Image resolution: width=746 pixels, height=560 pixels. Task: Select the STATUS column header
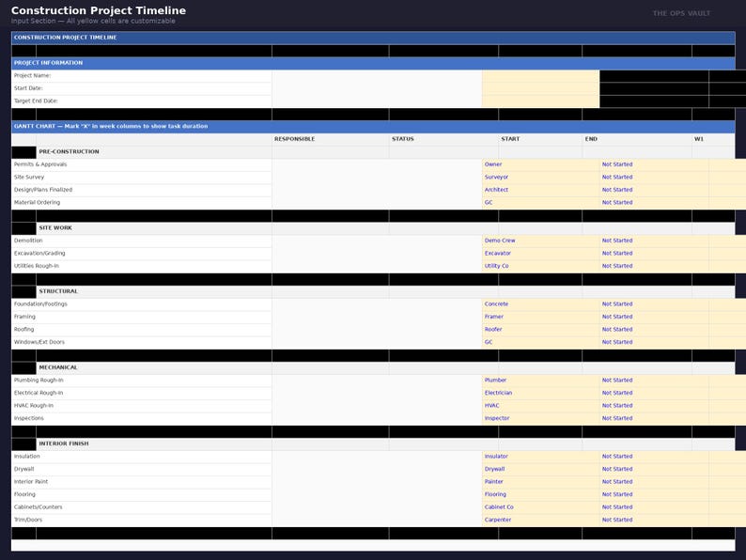tap(443, 139)
